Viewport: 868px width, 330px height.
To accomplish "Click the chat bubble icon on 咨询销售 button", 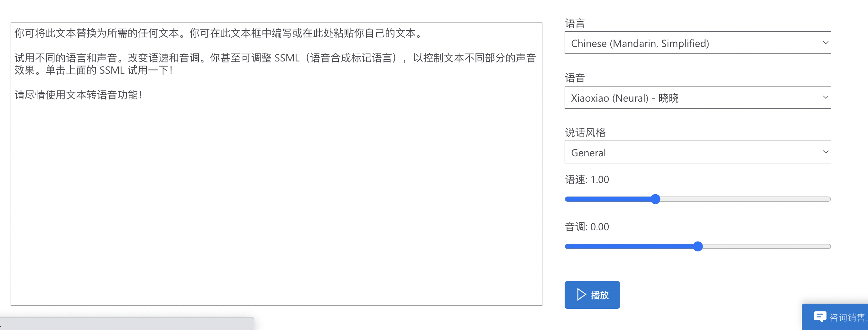I will 820,316.
